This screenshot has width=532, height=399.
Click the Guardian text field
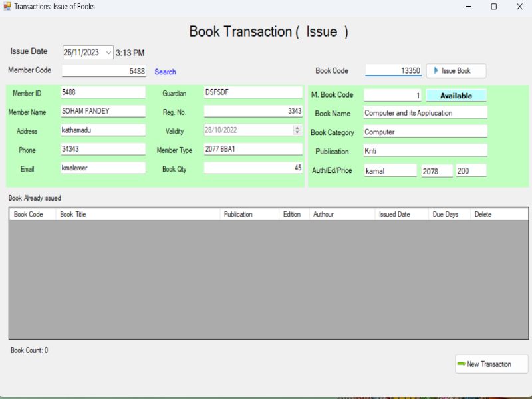pos(253,92)
